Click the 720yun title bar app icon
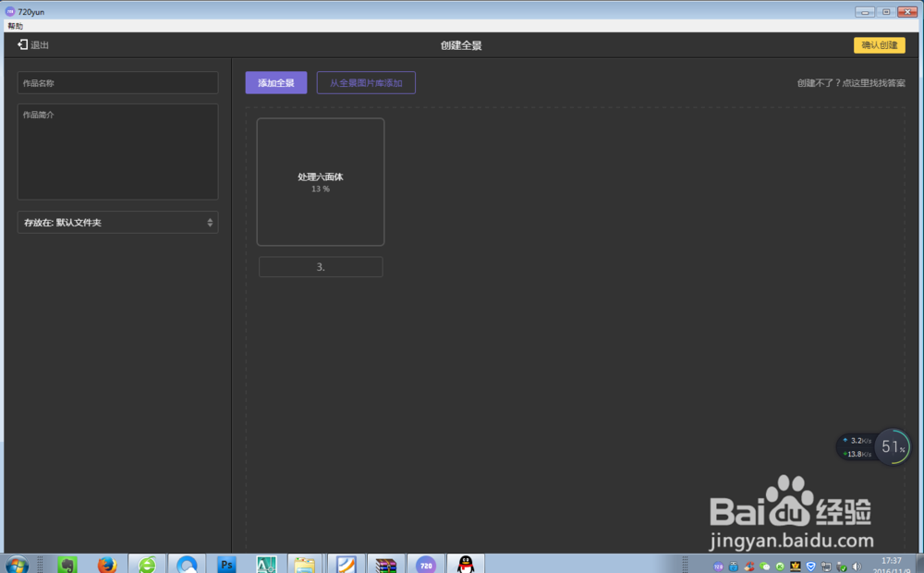Viewport: 924px width, 573px height. tap(10, 11)
